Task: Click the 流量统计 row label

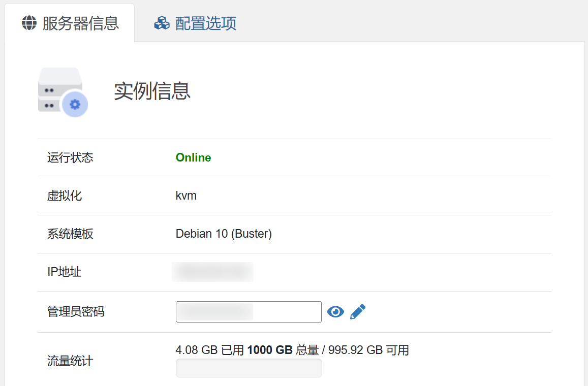Action: [70, 361]
